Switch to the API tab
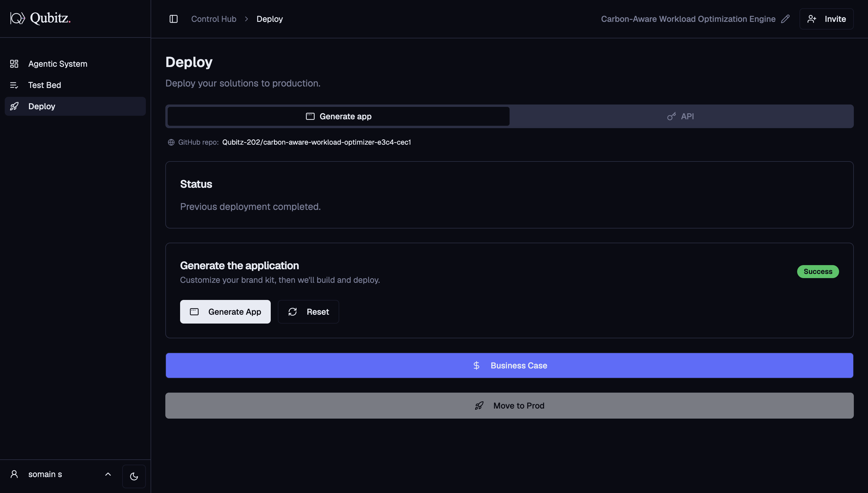The image size is (868, 493). (681, 117)
